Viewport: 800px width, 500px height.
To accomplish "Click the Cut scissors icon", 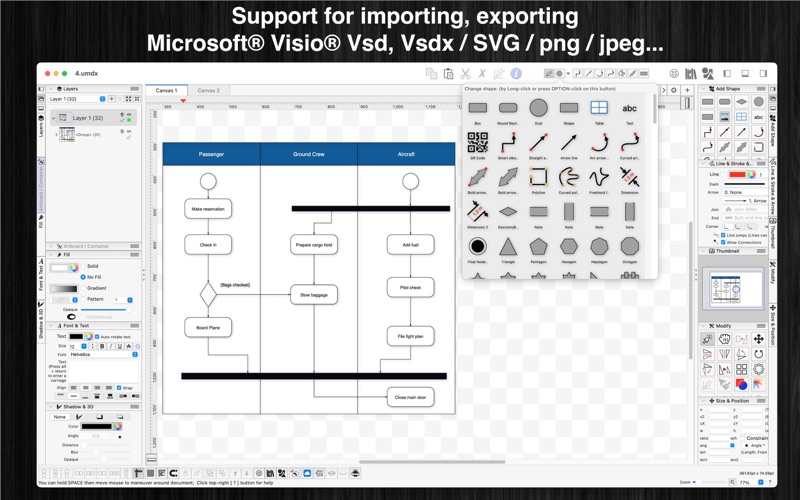I will [465, 73].
